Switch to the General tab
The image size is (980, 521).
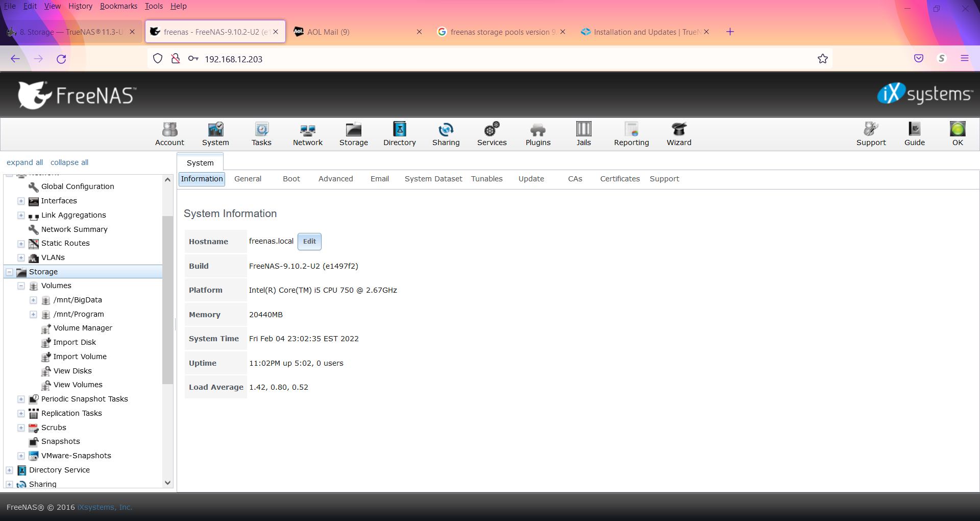point(248,179)
